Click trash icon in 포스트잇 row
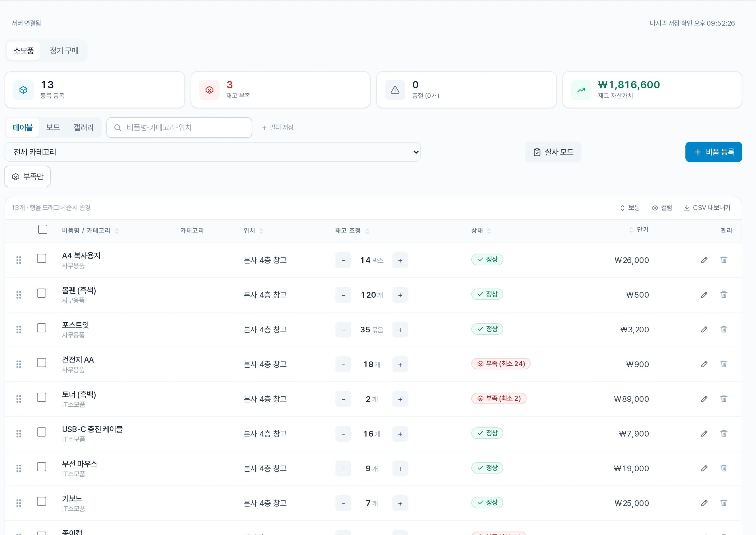This screenshot has height=535, width=756. (724, 330)
